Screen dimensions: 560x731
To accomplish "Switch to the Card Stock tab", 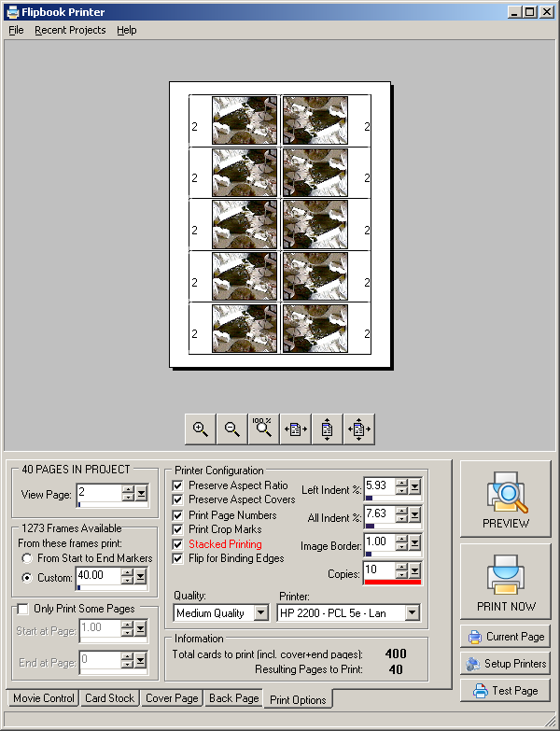I will tap(110, 698).
